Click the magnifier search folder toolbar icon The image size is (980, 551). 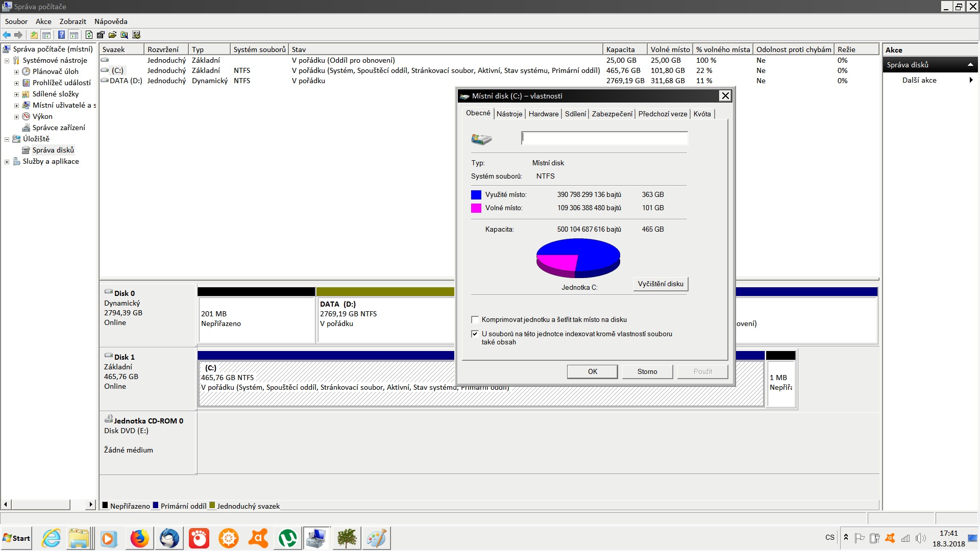click(x=124, y=35)
